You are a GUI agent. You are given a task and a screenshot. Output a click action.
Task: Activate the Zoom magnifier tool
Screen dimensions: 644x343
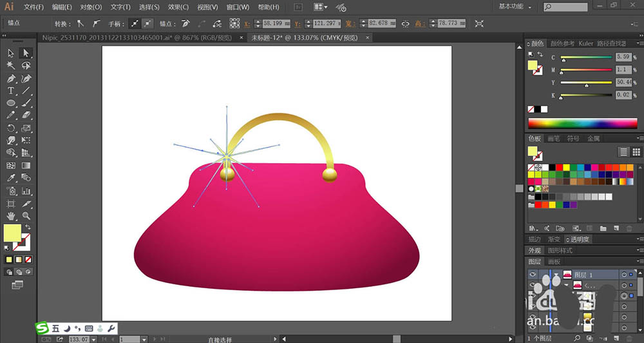coord(26,215)
